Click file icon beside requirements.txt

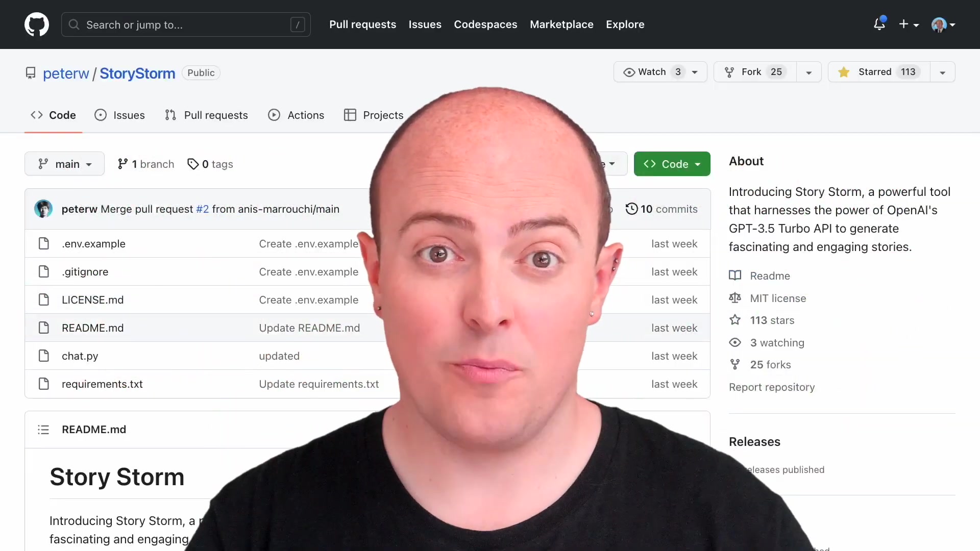tap(44, 384)
